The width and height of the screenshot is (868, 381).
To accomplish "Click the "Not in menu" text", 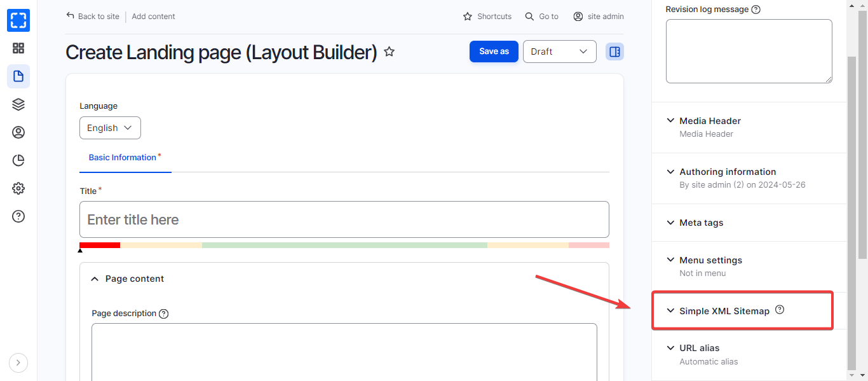I will coord(702,274).
